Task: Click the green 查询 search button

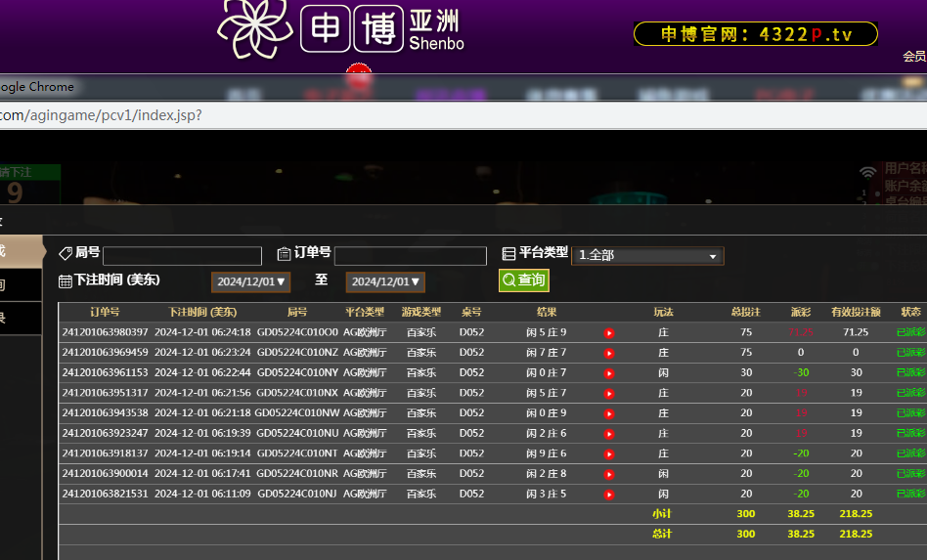Action: (523, 280)
